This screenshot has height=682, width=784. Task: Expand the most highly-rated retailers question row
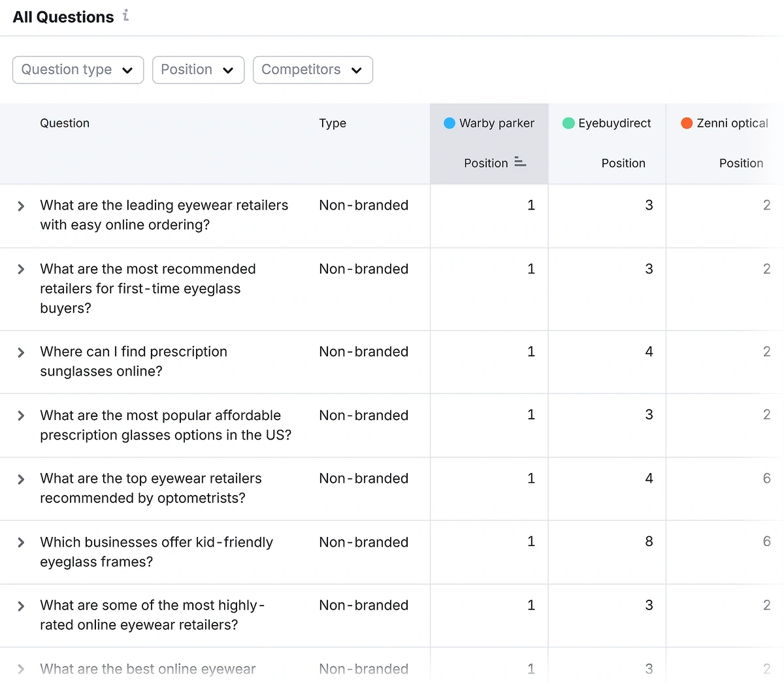(21, 606)
